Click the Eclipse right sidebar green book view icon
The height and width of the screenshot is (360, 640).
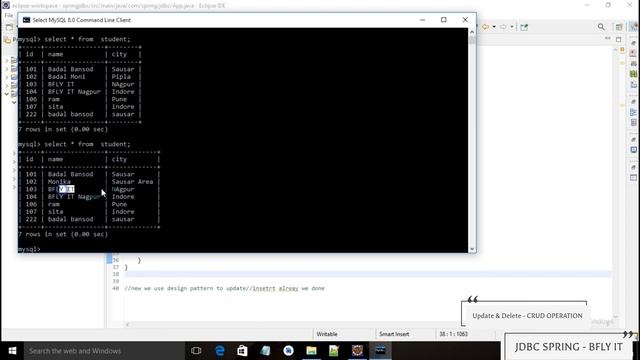click(x=633, y=74)
